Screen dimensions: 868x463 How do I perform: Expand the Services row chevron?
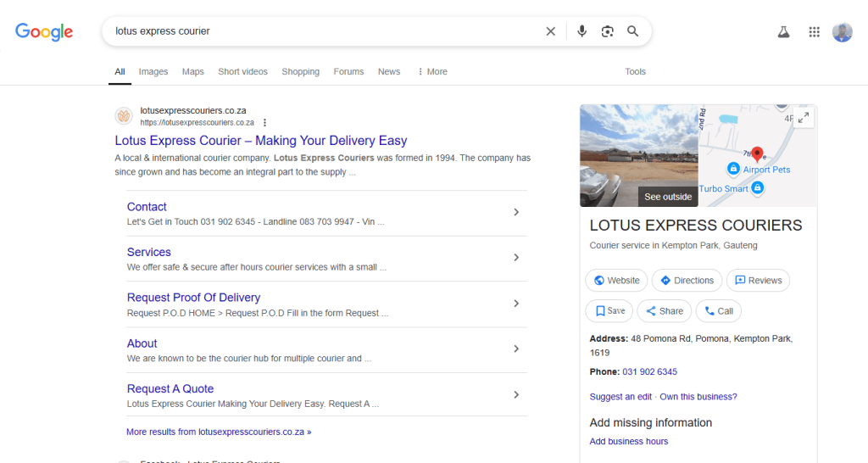pos(516,258)
